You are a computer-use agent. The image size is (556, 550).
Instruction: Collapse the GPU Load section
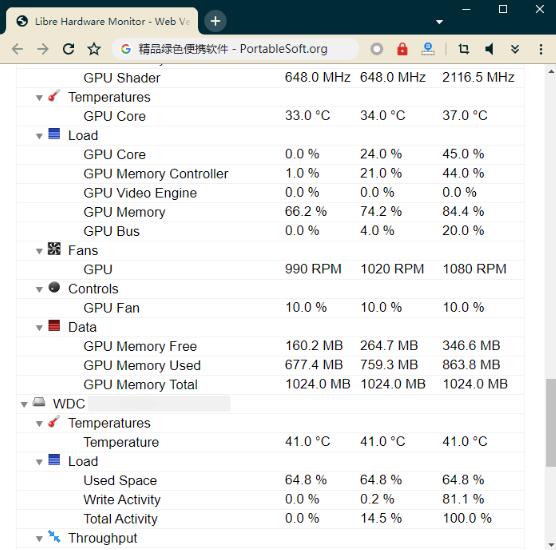point(39,136)
